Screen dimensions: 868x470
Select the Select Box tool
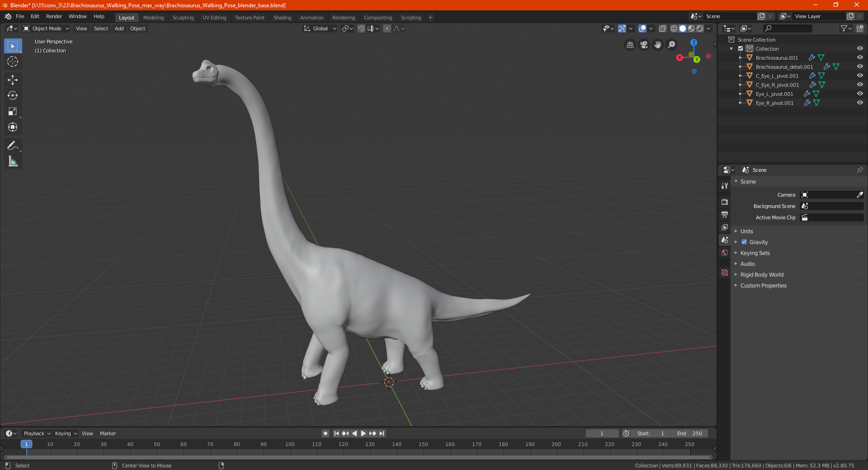tap(13, 46)
